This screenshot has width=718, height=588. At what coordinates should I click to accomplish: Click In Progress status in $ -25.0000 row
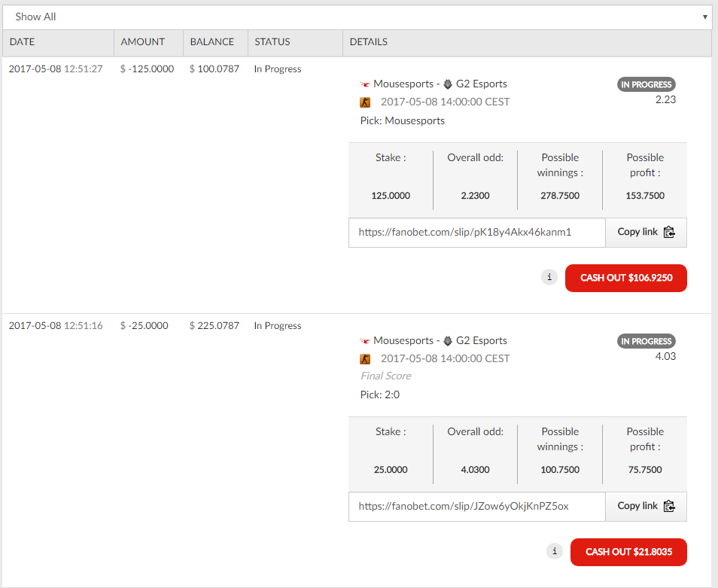278,325
